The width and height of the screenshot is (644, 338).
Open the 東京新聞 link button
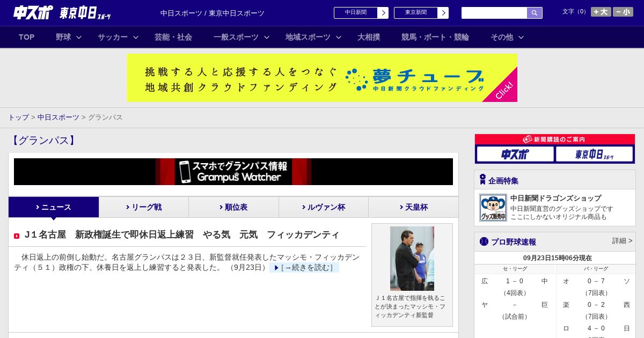click(416, 13)
